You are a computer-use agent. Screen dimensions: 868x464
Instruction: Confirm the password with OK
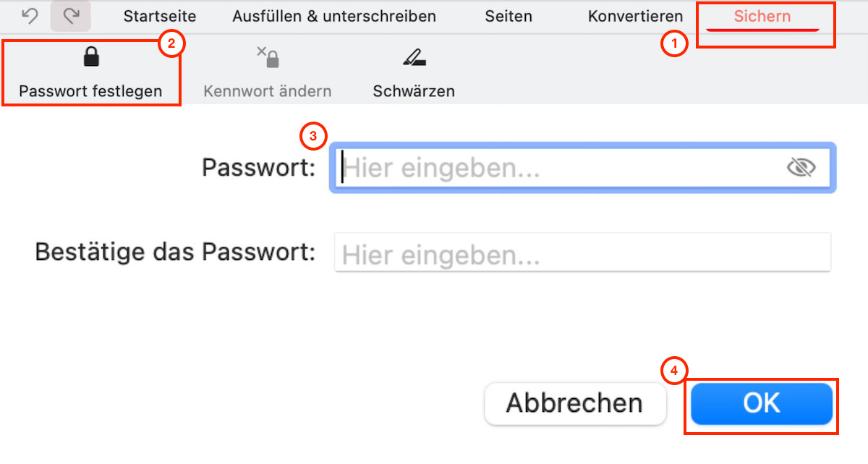coord(760,403)
